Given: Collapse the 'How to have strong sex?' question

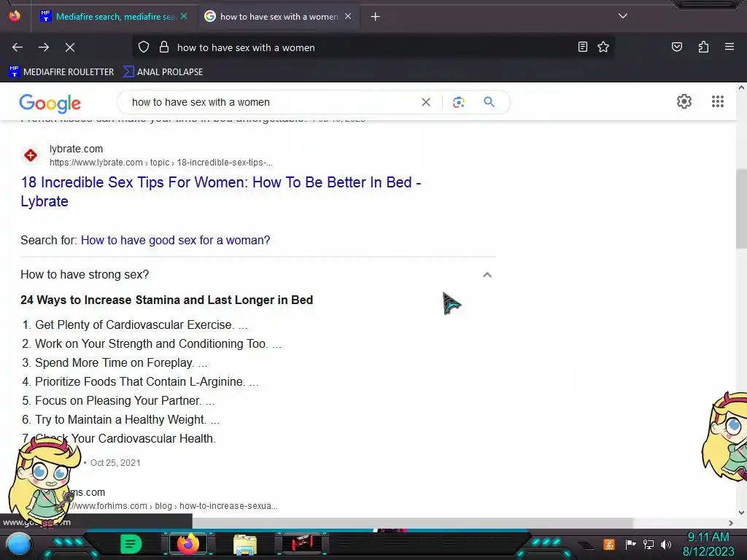Looking at the screenshot, I should coord(487,275).
